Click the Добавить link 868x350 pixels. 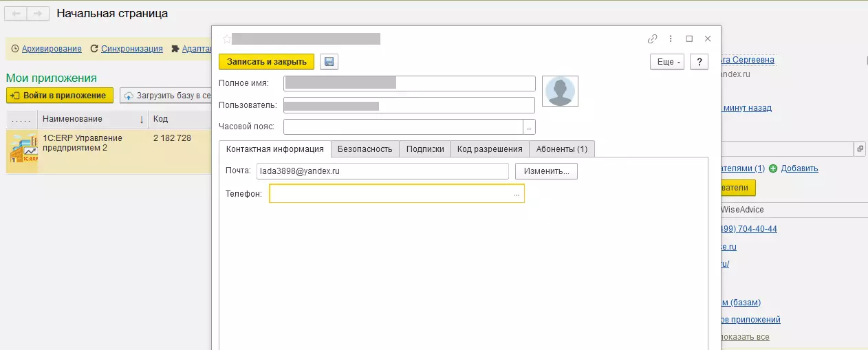[x=799, y=168]
